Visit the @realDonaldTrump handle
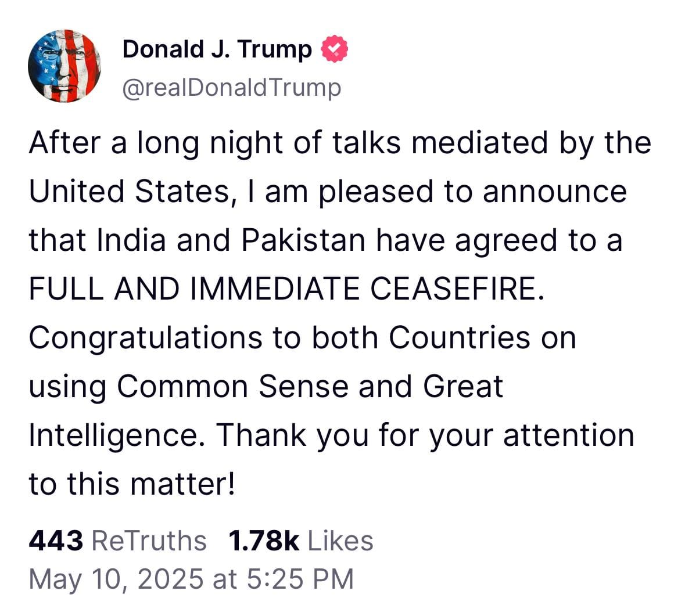Screen dimensions: 685x616 [231, 88]
